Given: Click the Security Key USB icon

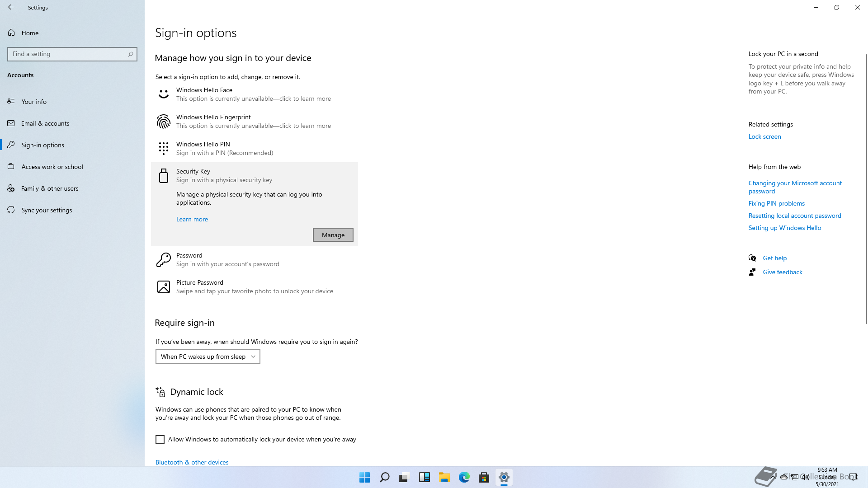Looking at the screenshot, I should coord(163,175).
